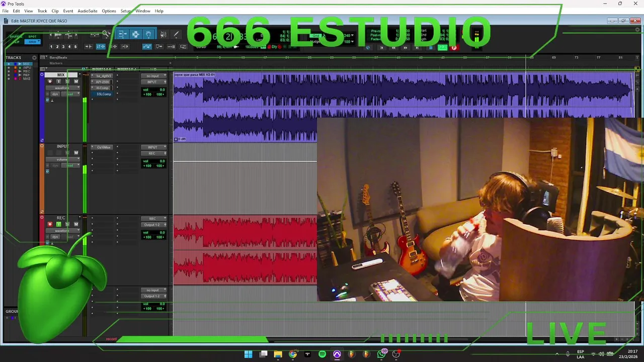Click the elastic audio icon on MIX track
This screenshot has height=362, width=644.
(52, 101)
